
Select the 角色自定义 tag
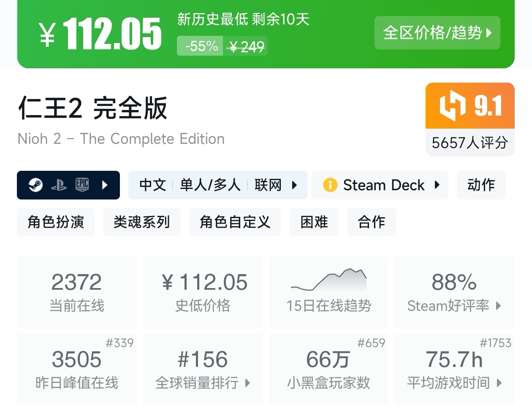tap(235, 222)
